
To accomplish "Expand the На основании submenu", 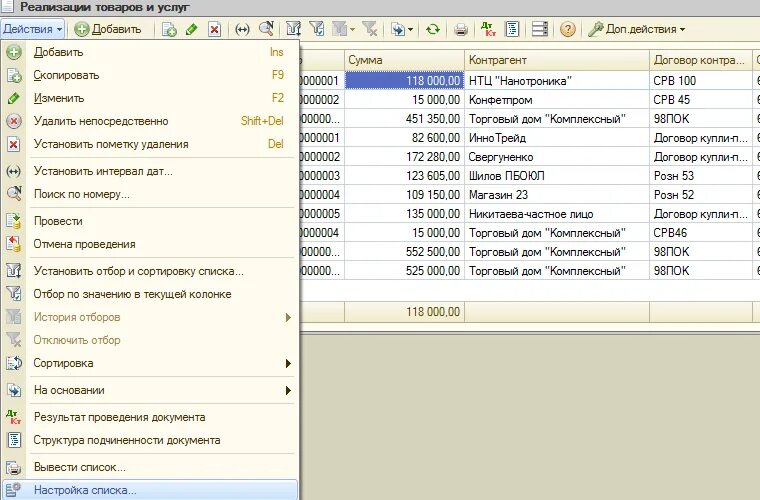I will point(150,390).
